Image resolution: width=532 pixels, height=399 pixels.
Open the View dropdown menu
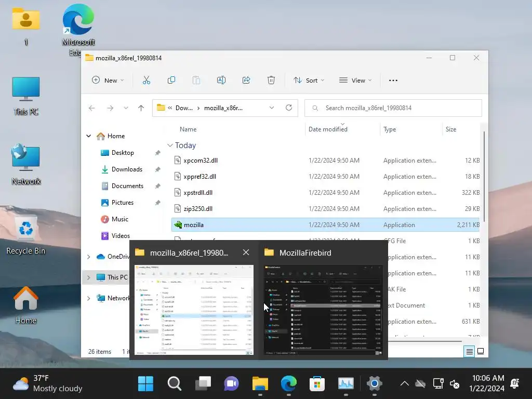[355, 81]
